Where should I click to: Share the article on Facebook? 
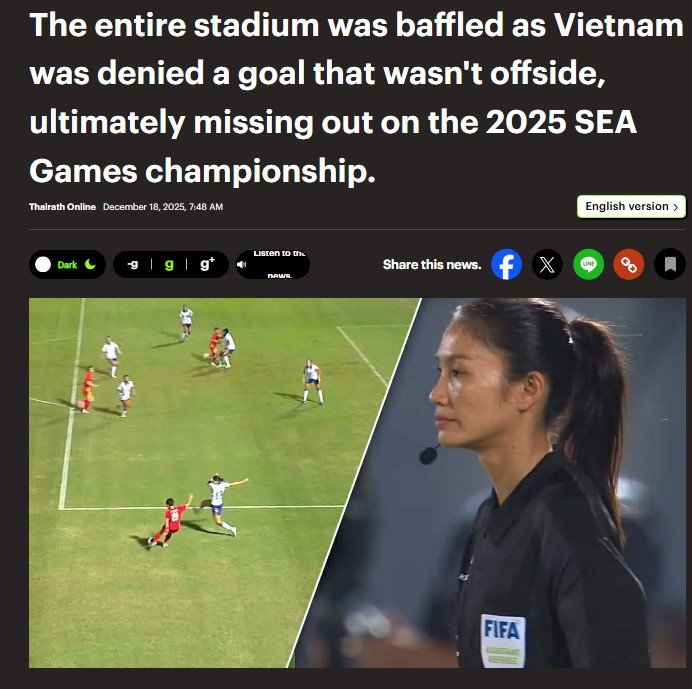tap(506, 264)
